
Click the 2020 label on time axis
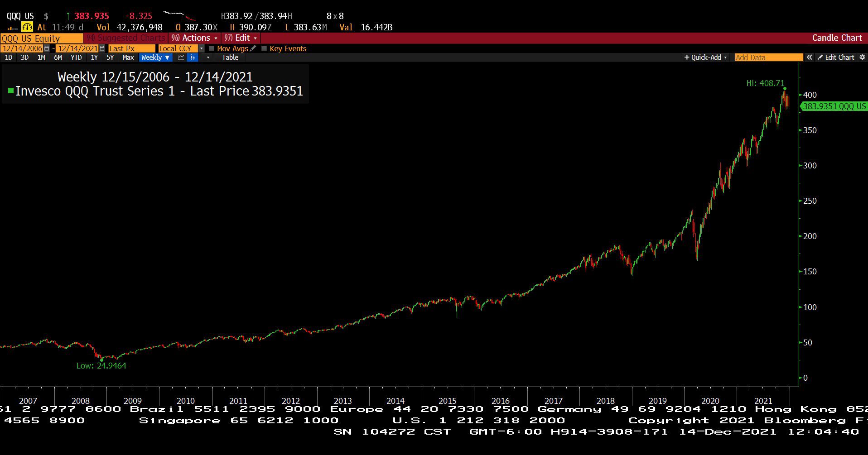(710, 401)
